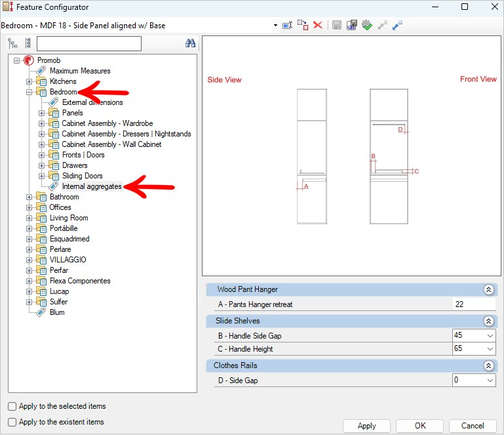
Task: Click the rename configuration toolbar icon
Action: (287, 25)
